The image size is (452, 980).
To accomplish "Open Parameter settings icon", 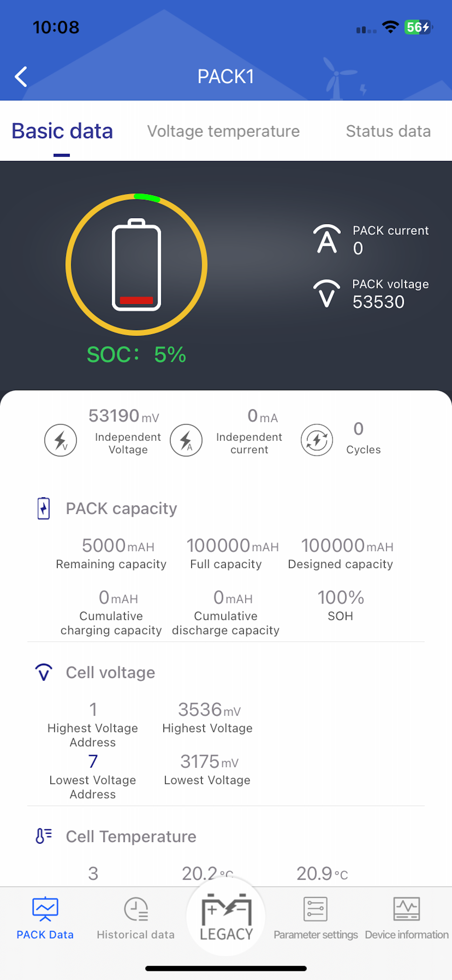I will pyautogui.click(x=315, y=909).
